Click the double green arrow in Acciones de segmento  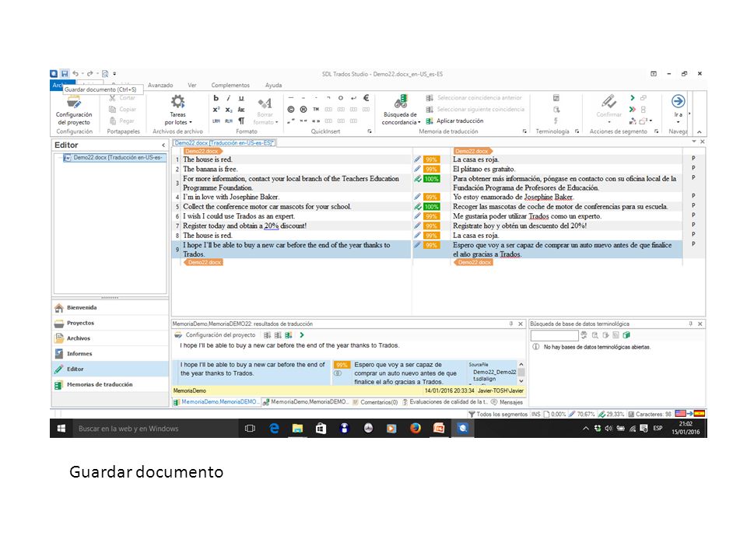632,109
